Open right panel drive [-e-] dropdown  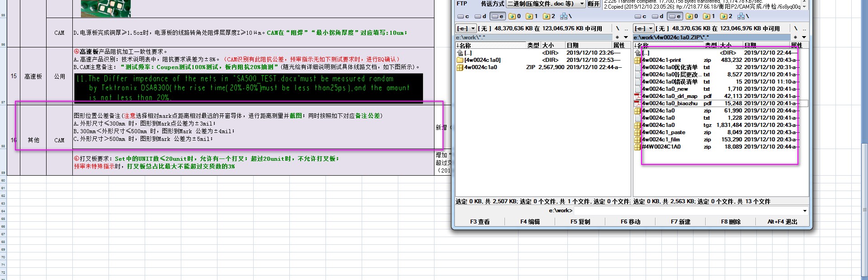pos(644,28)
